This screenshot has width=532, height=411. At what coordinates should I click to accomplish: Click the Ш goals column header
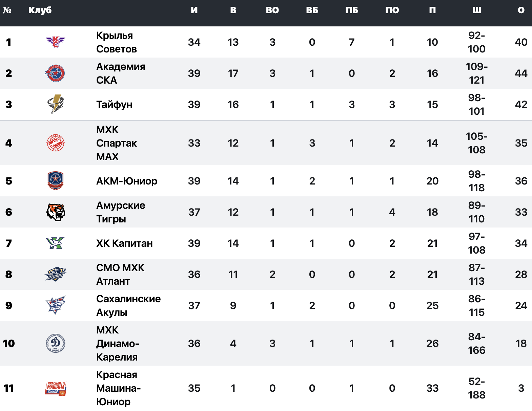(x=476, y=10)
